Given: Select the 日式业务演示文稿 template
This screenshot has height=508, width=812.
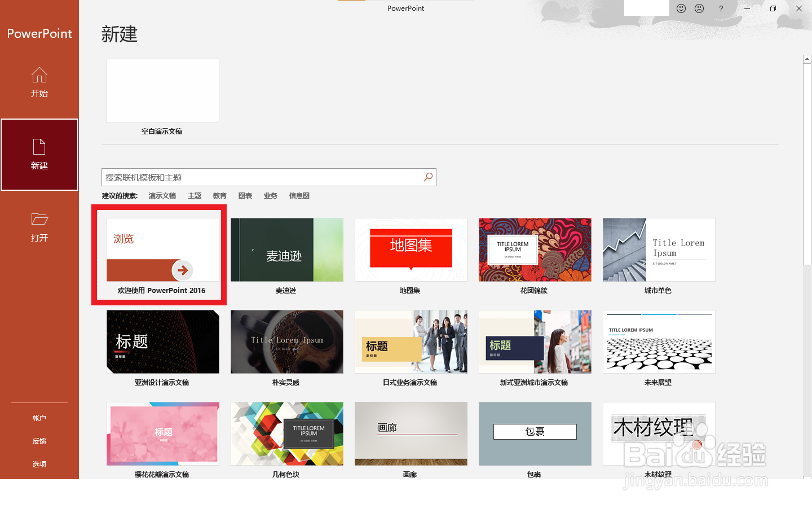Looking at the screenshot, I should (x=411, y=341).
